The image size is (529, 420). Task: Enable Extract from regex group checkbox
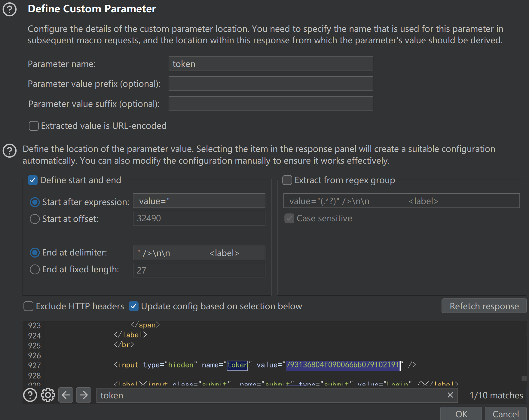coord(287,180)
